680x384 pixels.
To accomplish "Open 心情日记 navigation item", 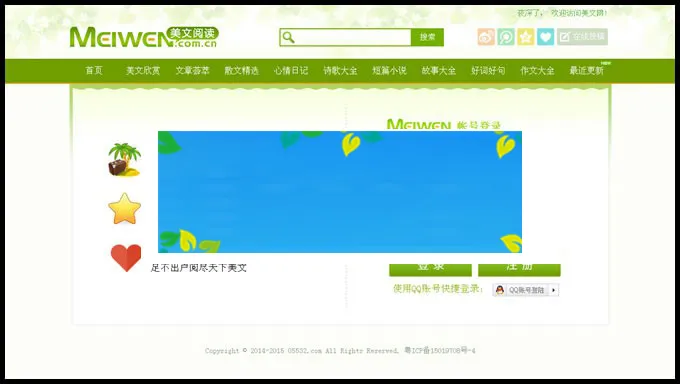I will coord(291,70).
